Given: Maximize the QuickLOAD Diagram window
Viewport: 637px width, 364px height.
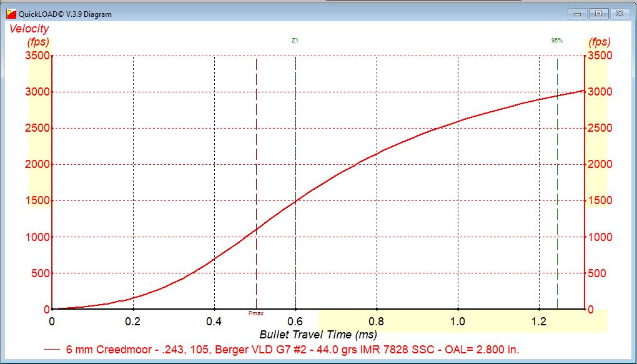Looking at the screenshot, I should click(598, 13).
